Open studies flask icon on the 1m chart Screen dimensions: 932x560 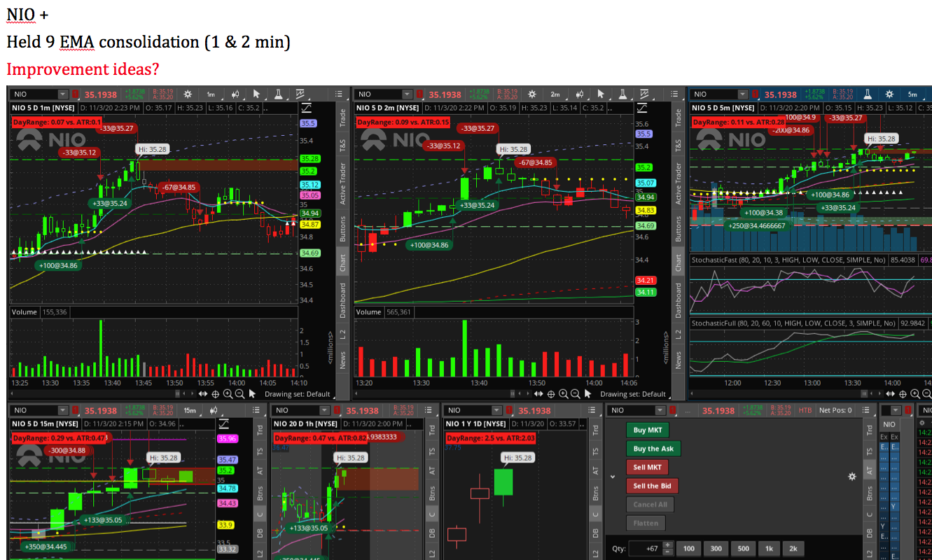coord(279,94)
